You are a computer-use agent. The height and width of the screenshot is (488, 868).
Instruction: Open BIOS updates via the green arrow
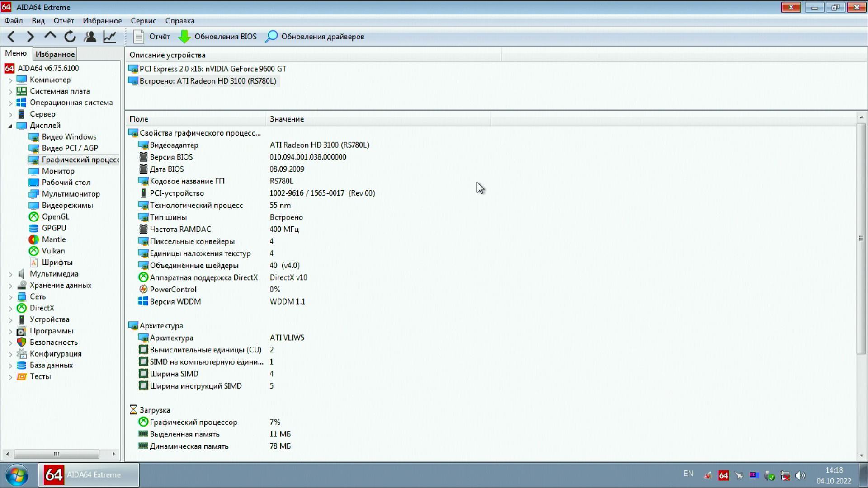184,37
